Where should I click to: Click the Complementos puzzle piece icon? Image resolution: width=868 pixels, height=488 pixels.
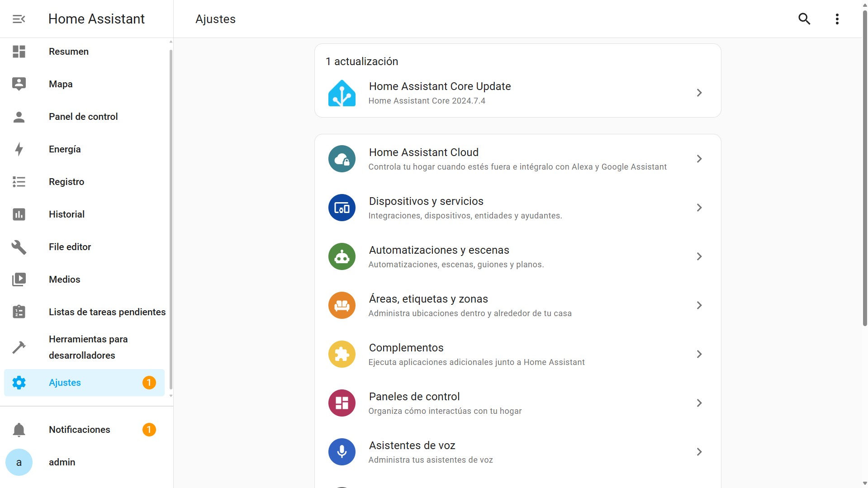click(342, 354)
